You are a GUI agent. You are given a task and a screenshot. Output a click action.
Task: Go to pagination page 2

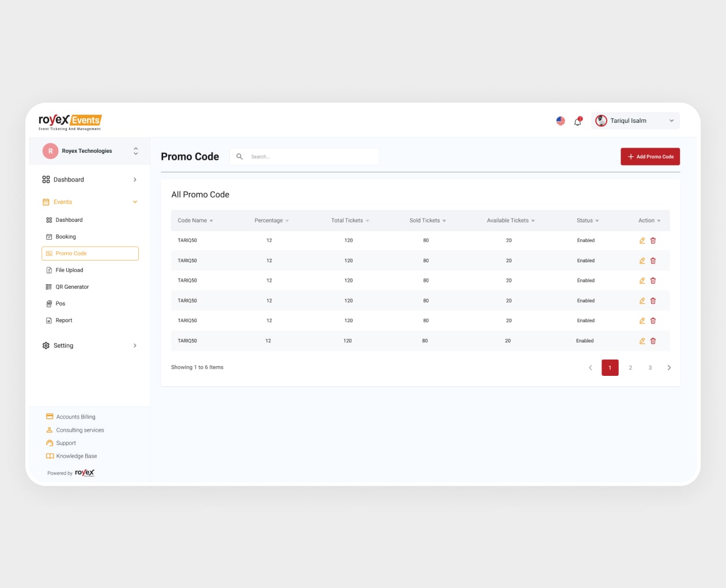point(630,368)
